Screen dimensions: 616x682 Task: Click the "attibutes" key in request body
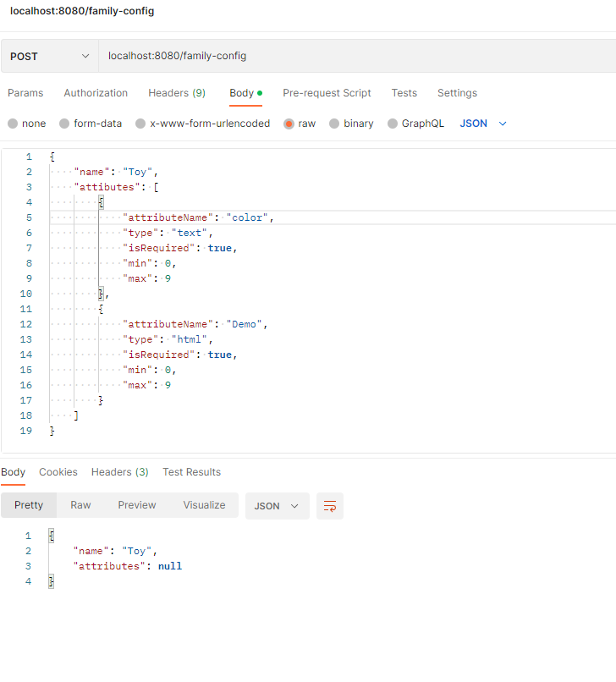pos(107,187)
